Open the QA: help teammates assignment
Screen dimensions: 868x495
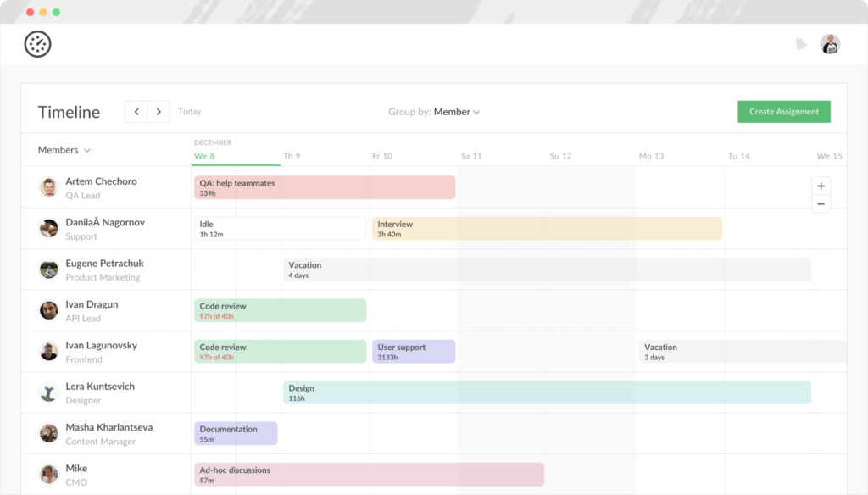click(324, 186)
